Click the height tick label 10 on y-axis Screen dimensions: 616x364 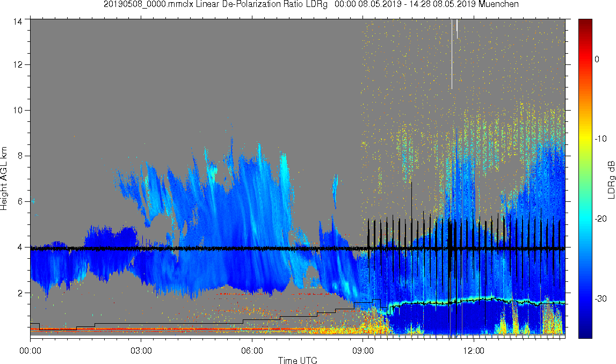coord(18,111)
